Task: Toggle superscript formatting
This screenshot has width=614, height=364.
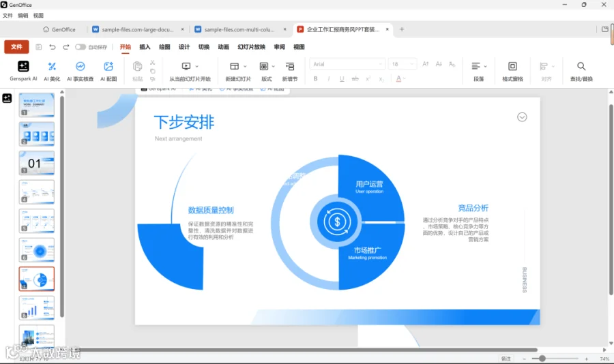Action: [x=368, y=78]
